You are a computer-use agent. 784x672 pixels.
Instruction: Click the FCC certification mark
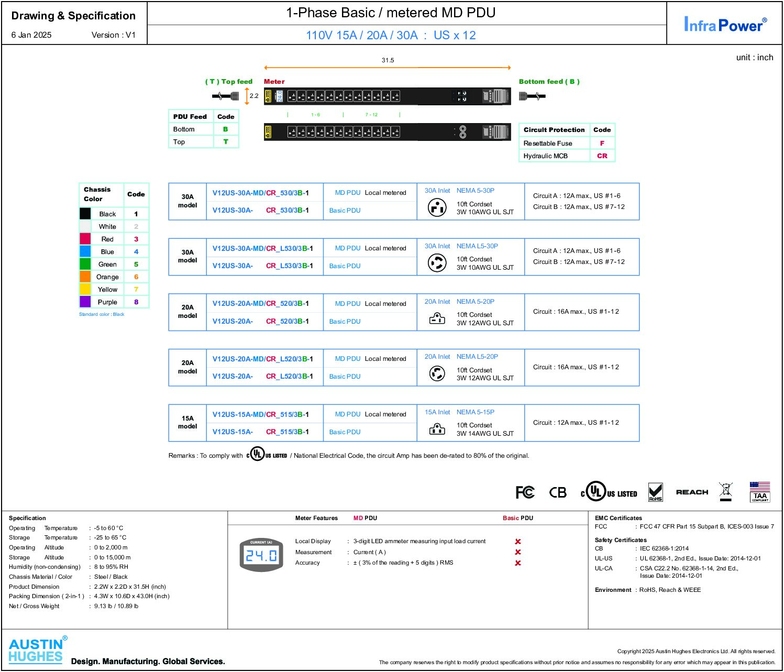(x=525, y=492)
